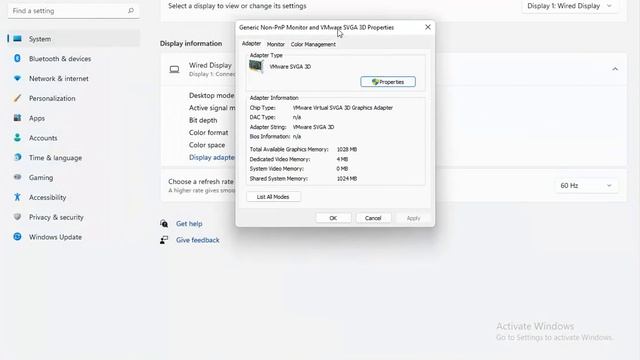Open the Windows Update page
The image size is (640, 360).
click(74, 237)
